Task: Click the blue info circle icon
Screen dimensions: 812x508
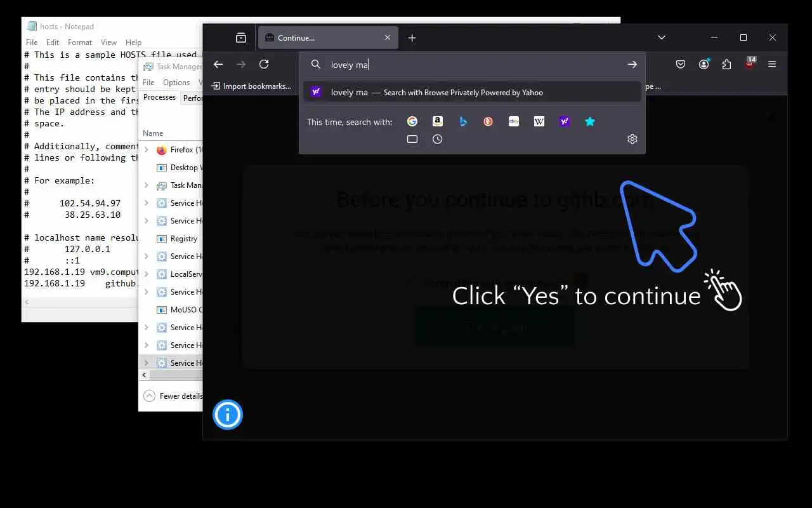Action: coord(228,415)
